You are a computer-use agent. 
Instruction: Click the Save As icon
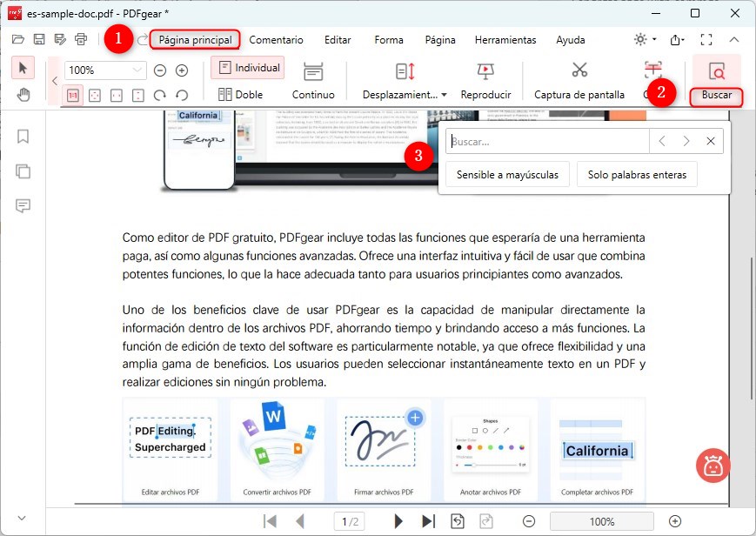tap(60, 39)
